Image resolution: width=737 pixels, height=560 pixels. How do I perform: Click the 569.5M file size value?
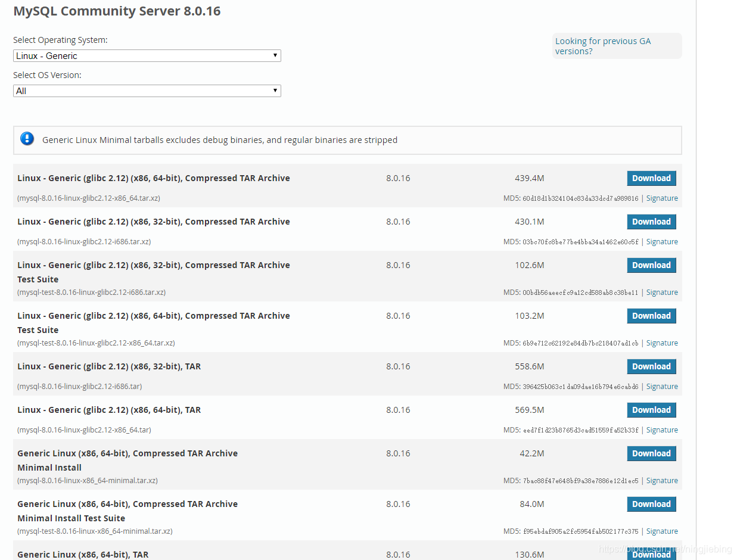pos(530,410)
